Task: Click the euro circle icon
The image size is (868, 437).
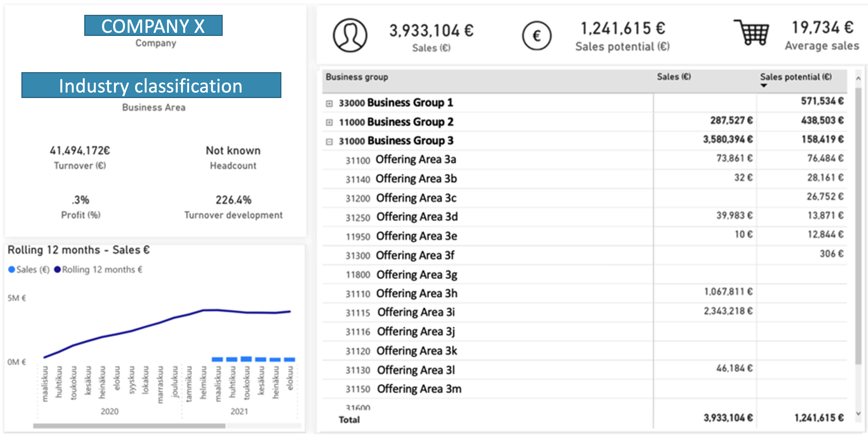Action: tap(536, 36)
